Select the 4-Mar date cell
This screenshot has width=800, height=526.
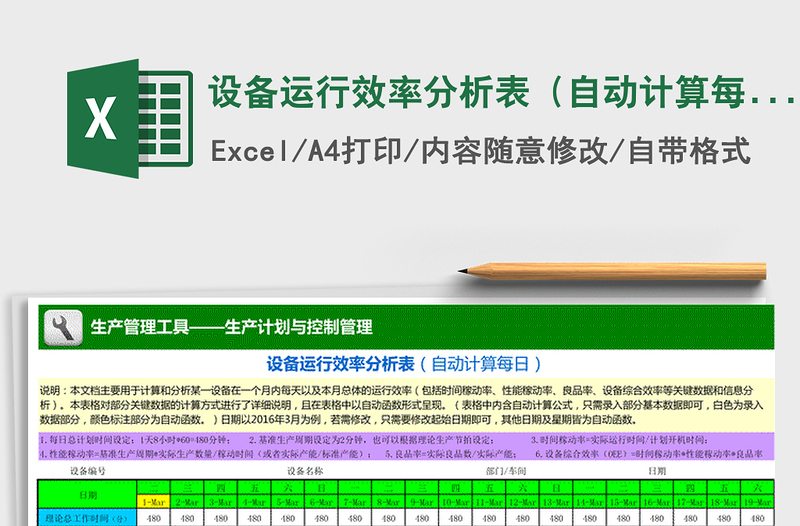pos(254,503)
